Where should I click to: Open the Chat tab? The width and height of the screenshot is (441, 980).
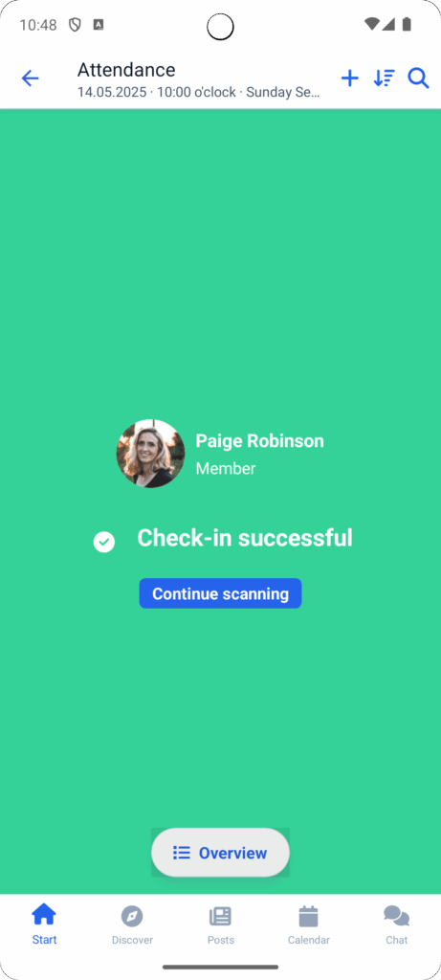point(397,924)
